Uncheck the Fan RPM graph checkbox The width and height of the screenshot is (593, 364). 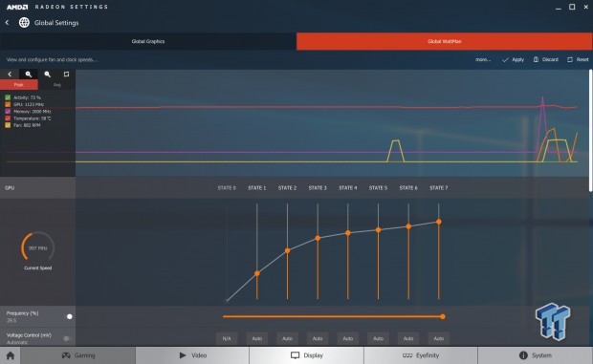[x=8, y=125]
